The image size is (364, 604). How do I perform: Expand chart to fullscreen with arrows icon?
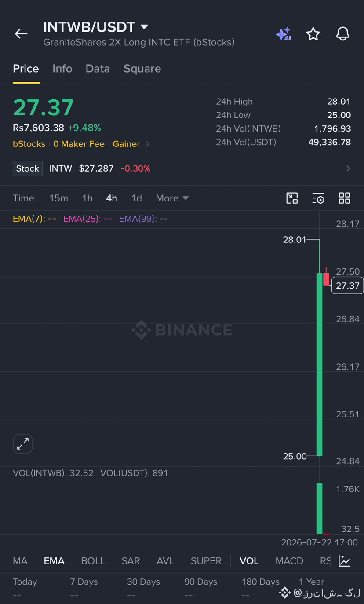[x=23, y=444]
